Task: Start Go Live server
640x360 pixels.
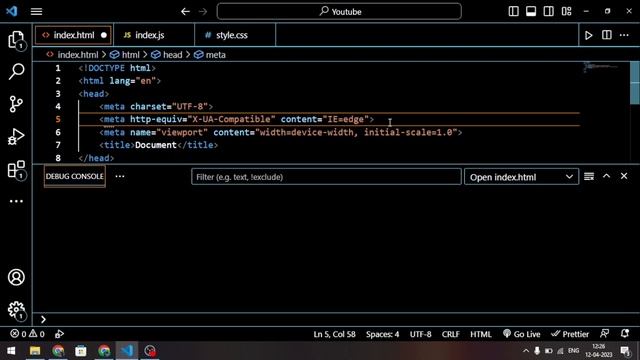Action: coord(522,334)
